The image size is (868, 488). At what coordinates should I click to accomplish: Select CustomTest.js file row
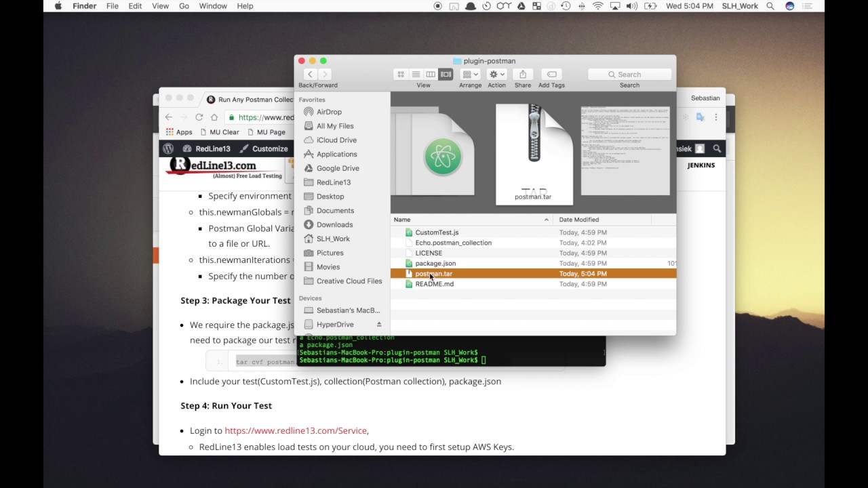coord(533,232)
